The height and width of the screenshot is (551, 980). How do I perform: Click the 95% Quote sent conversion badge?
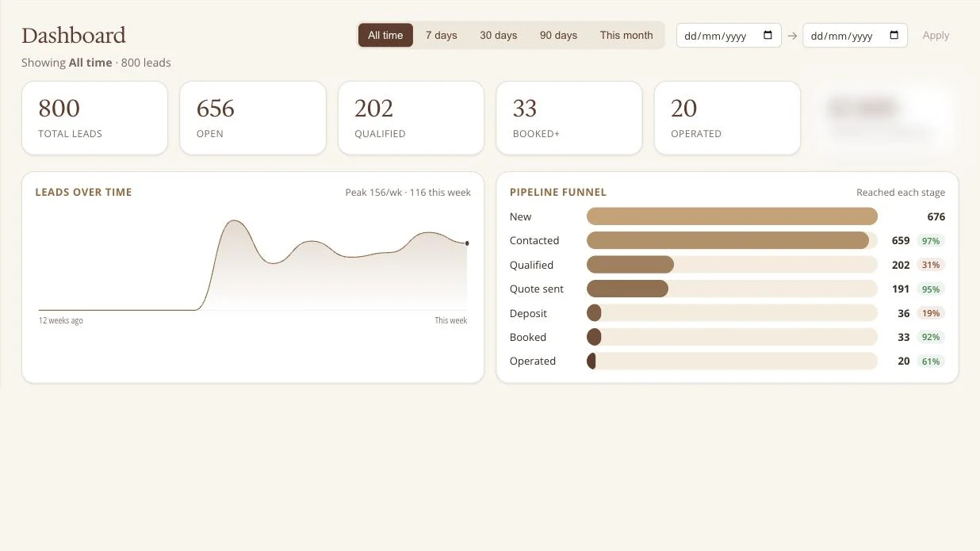tap(931, 289)
